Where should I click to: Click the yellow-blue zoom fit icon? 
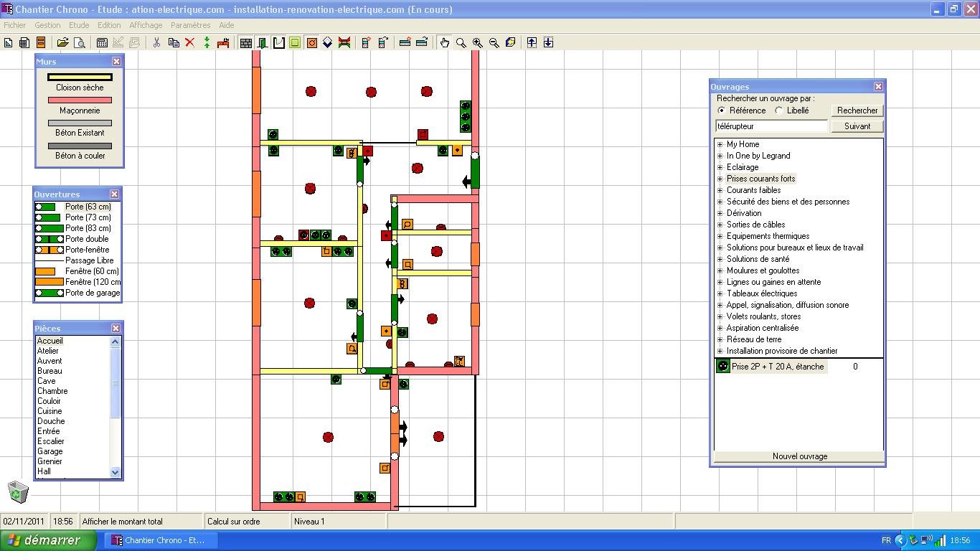pyautogui.click(x=511, y=43)
